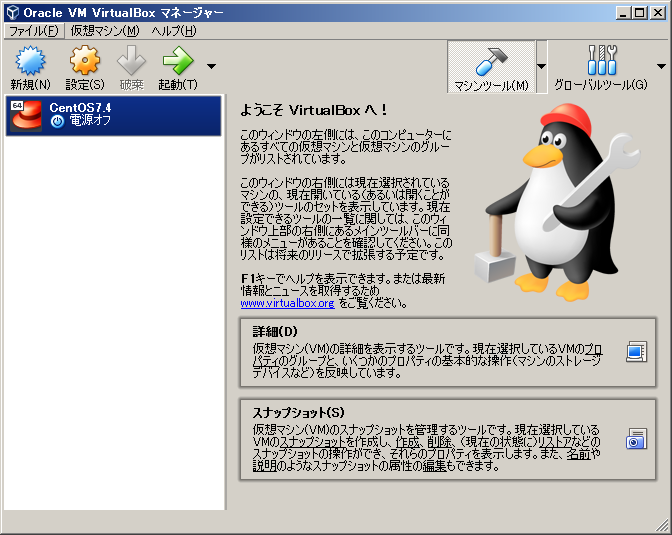
Task: Open the www.virtualbox.org link
Action: [x=287, y=303]
